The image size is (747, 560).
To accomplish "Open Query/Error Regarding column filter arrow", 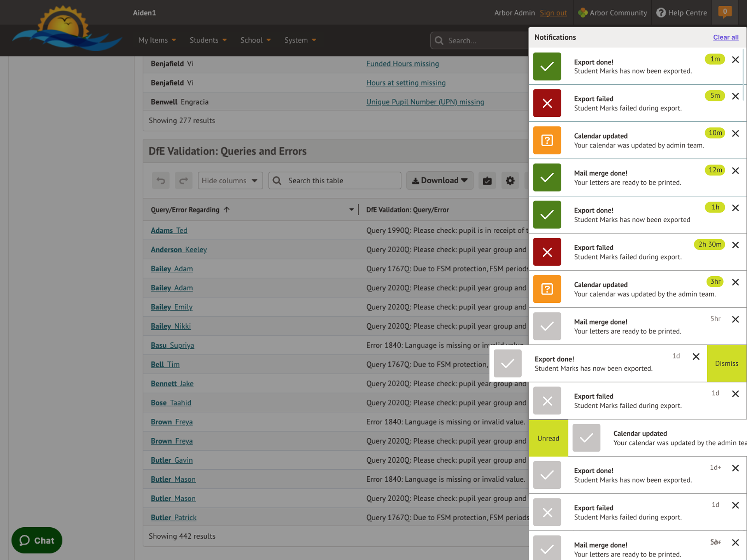I will click(x=351, y=210).
